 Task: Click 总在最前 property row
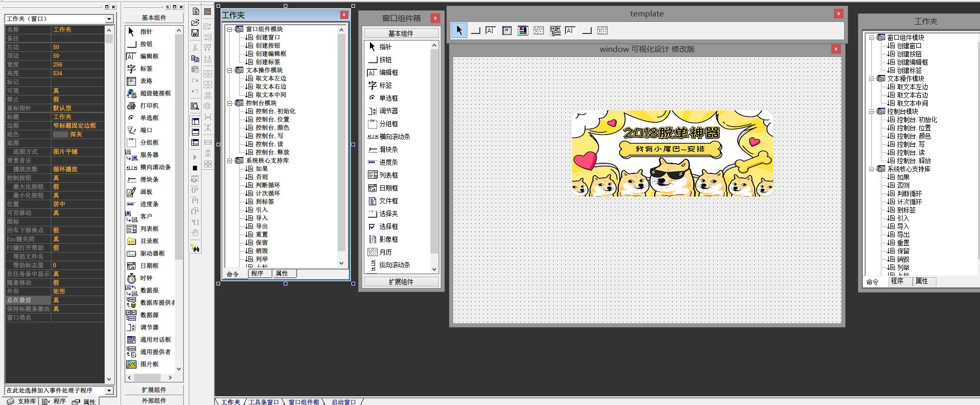coord(54,300)
